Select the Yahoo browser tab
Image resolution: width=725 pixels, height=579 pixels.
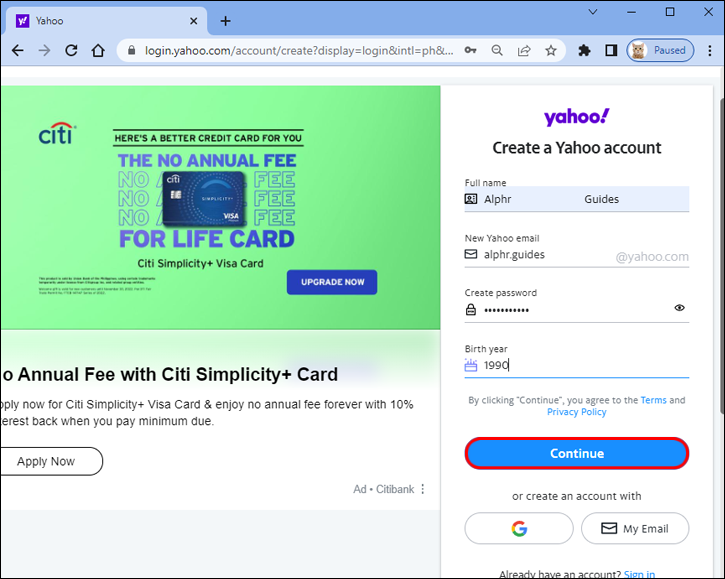(105, 21)
